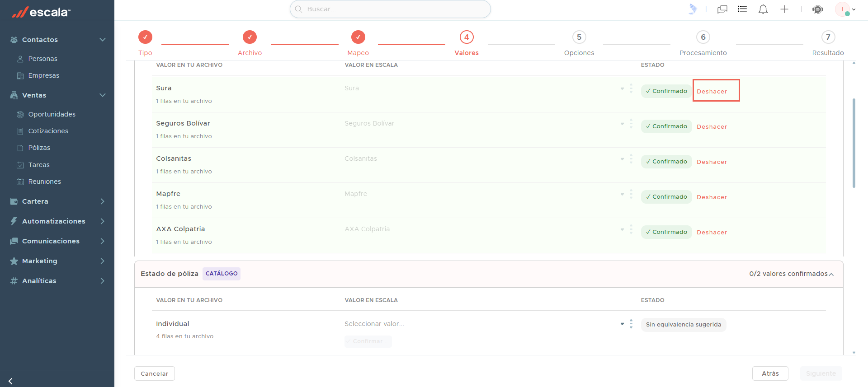
Task: Click the Tareas checklist icon
Action: tap(20, 165)
